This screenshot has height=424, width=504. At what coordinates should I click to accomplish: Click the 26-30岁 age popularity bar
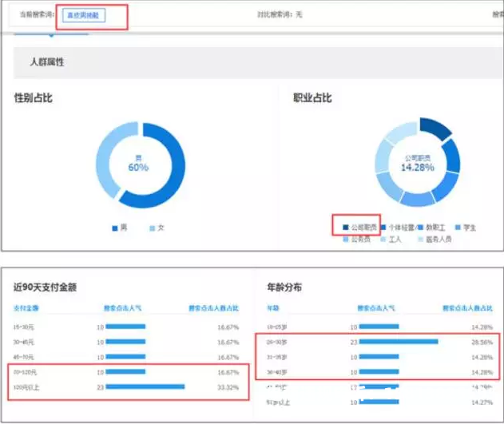398,341
